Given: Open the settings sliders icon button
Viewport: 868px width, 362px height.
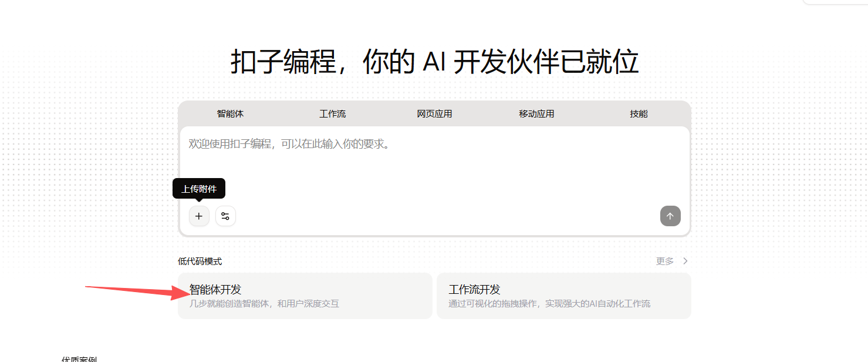Looking at the screenshot, I should coord(225,216).
